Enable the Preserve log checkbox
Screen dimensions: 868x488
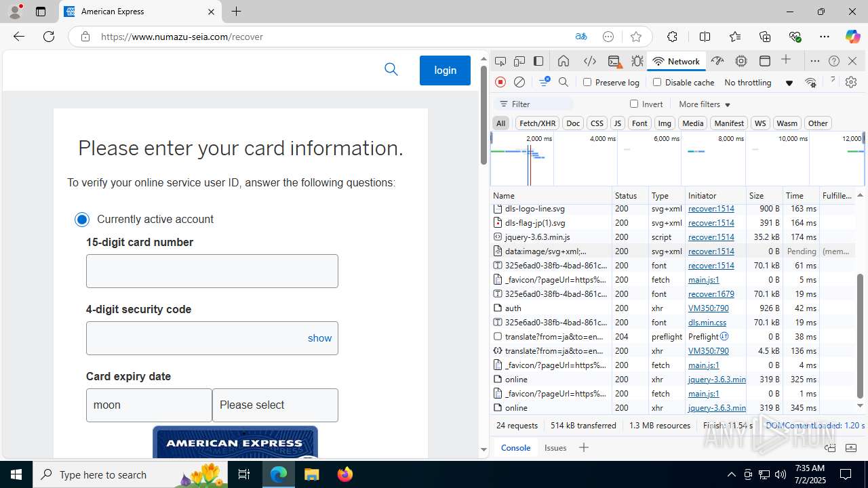pyautogui.click(x=587, y=82)
